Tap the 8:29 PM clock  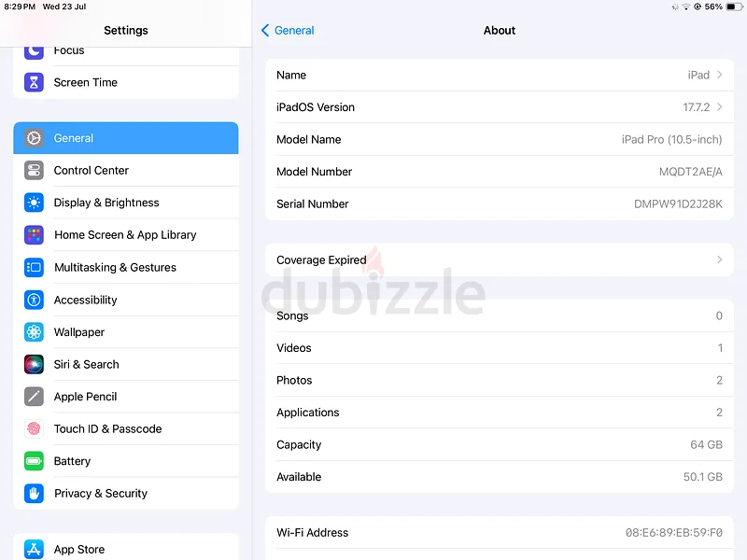[20, 7]
